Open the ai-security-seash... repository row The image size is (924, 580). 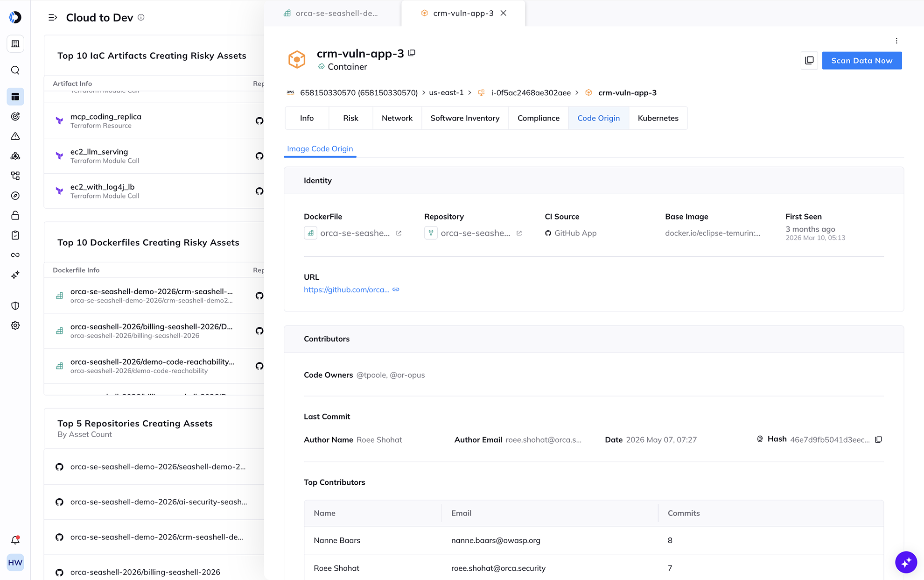pos(154,502)
